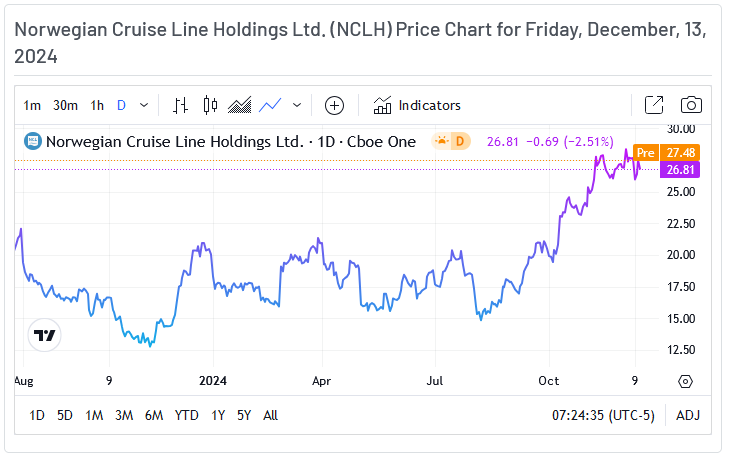
Task: Select the Line chart style icon
Action: pos(269,105)
